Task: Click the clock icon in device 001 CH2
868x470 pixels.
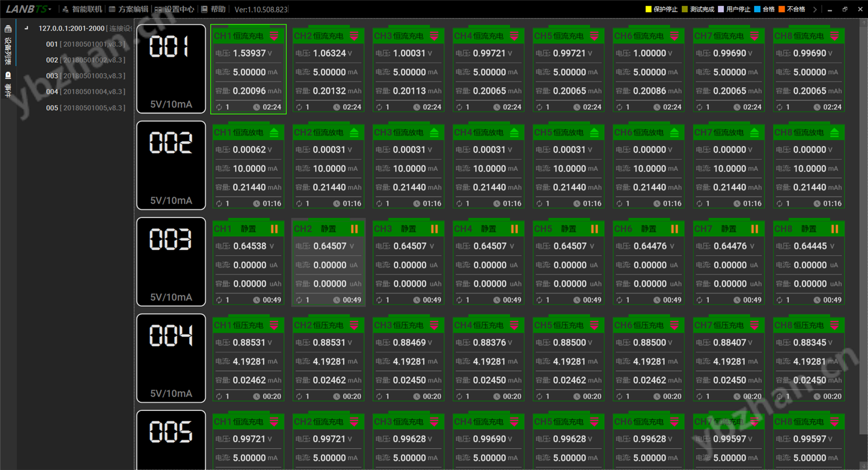Action: (336, 107)
